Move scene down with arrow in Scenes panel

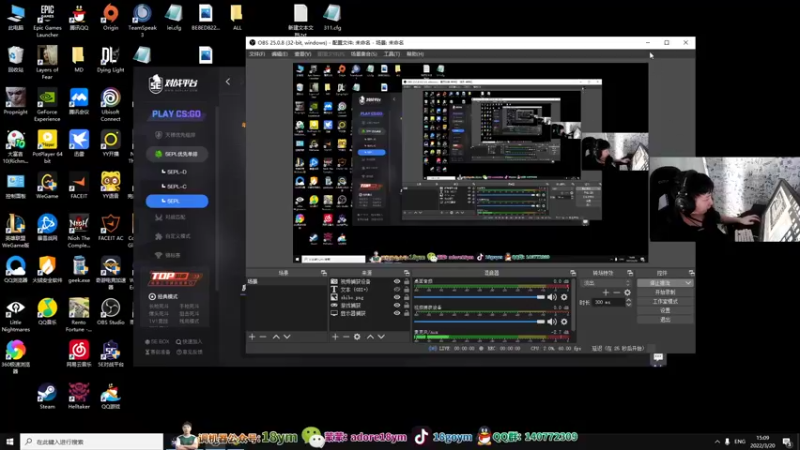[287, 337]
